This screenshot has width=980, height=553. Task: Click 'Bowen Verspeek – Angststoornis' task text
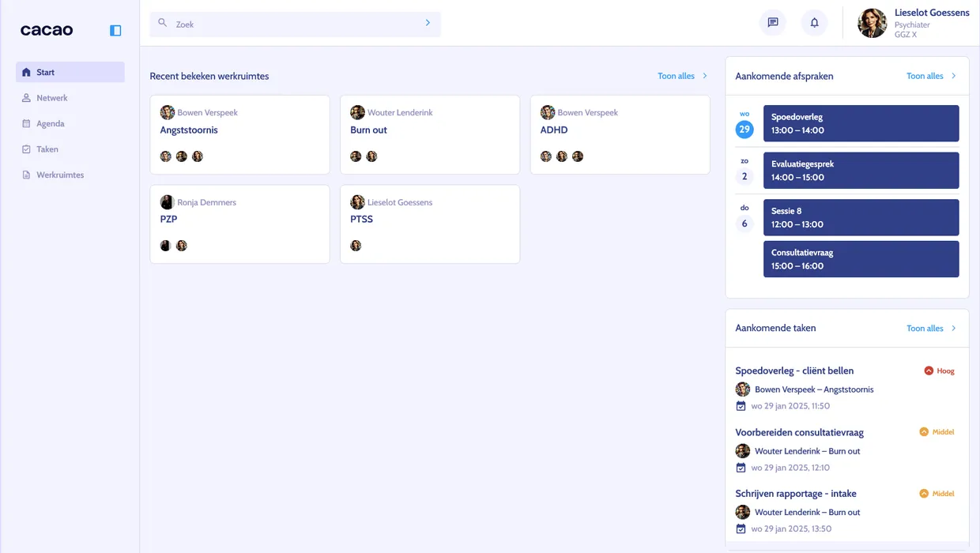[814, 389]
